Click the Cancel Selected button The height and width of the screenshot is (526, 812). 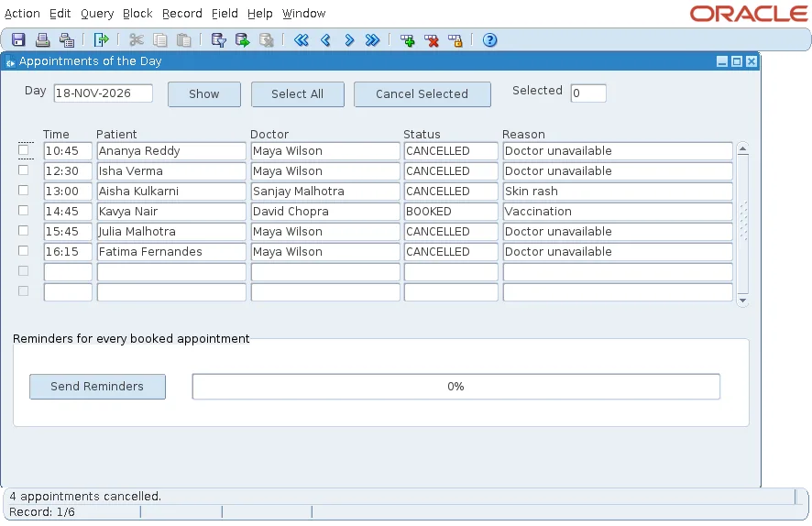[x=422, y=94]
